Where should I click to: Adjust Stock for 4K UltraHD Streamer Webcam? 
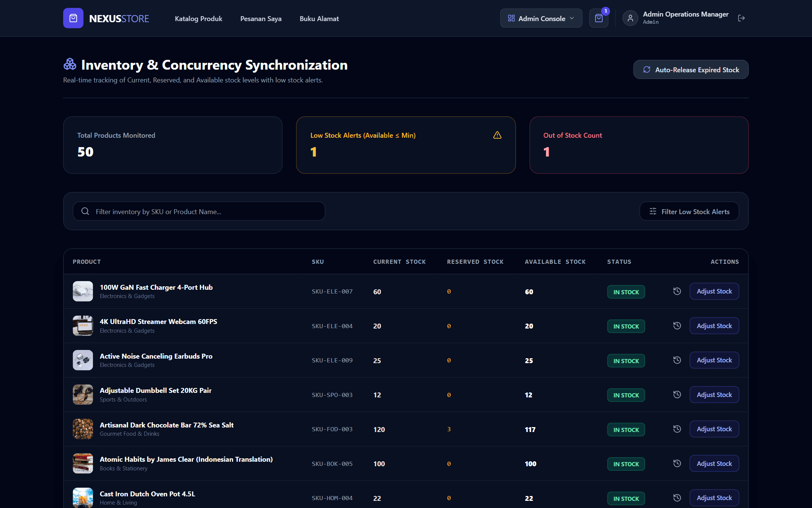pos(714,326)
